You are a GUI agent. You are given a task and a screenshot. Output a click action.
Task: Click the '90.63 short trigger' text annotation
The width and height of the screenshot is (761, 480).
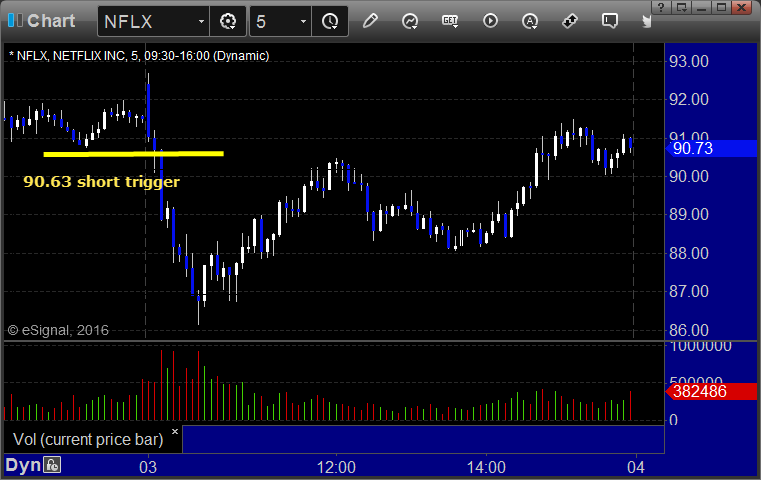point(101,182)
